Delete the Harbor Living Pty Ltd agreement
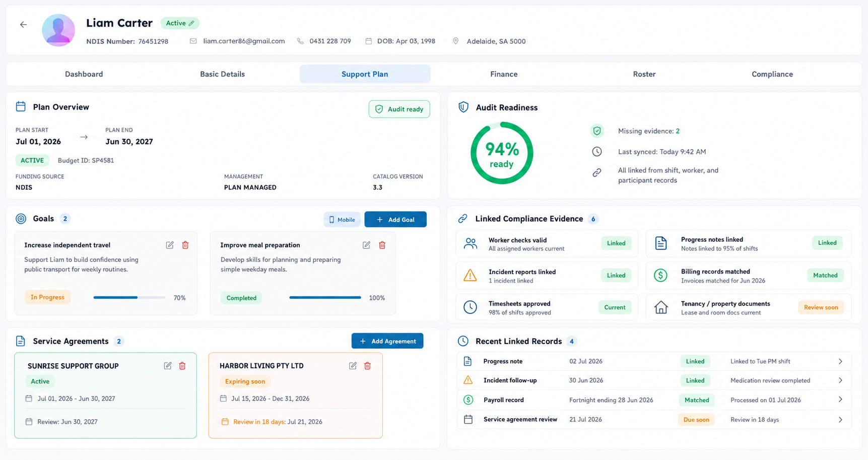Screen dimensions: 868x460 (x=368, y=366)
